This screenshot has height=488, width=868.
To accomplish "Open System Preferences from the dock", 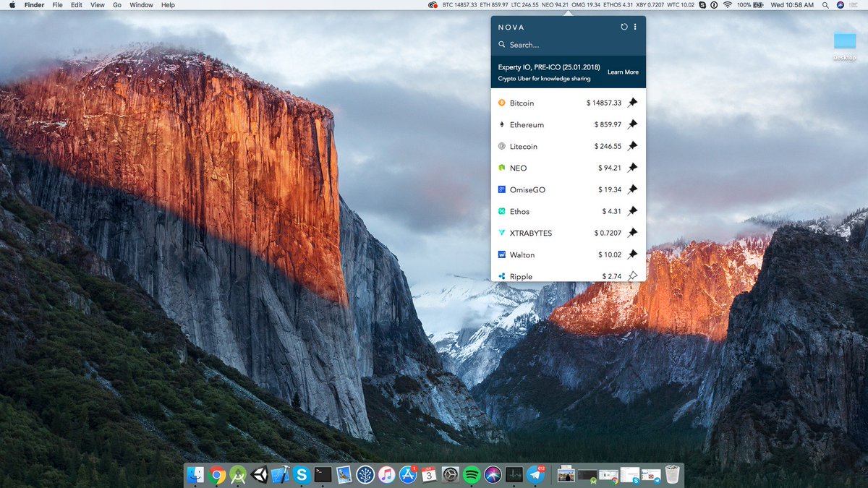I will (450, 474).
